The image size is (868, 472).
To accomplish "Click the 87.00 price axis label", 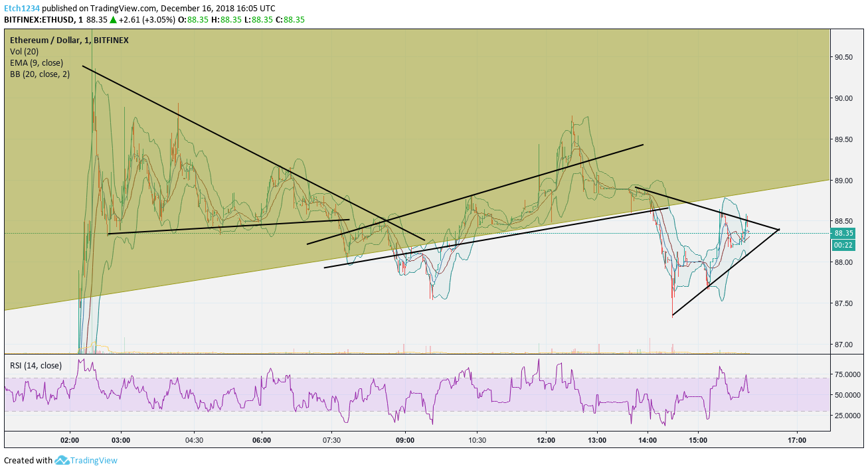I will point(843,345).
